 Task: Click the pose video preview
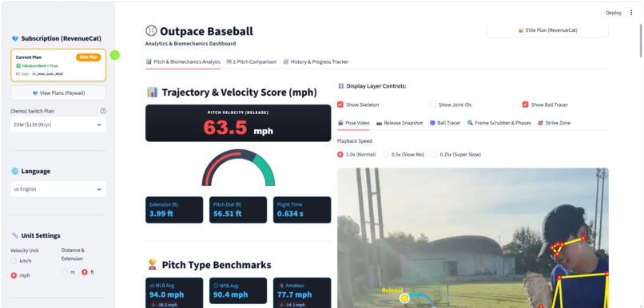tap(473, 238)
